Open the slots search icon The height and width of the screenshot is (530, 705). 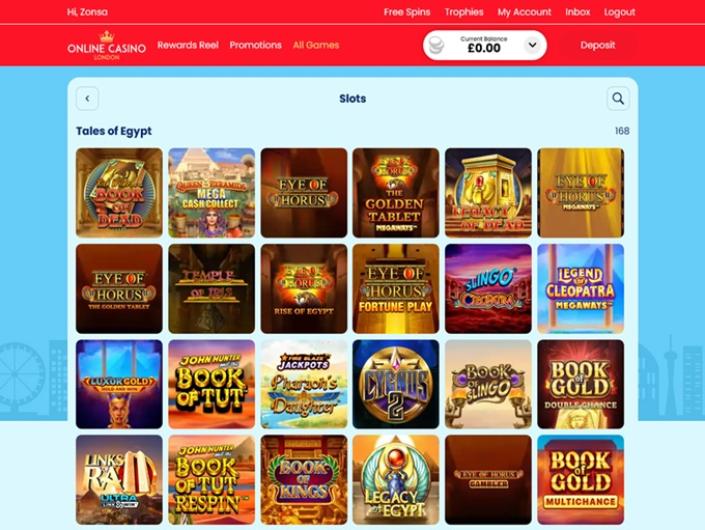[618, 98]
